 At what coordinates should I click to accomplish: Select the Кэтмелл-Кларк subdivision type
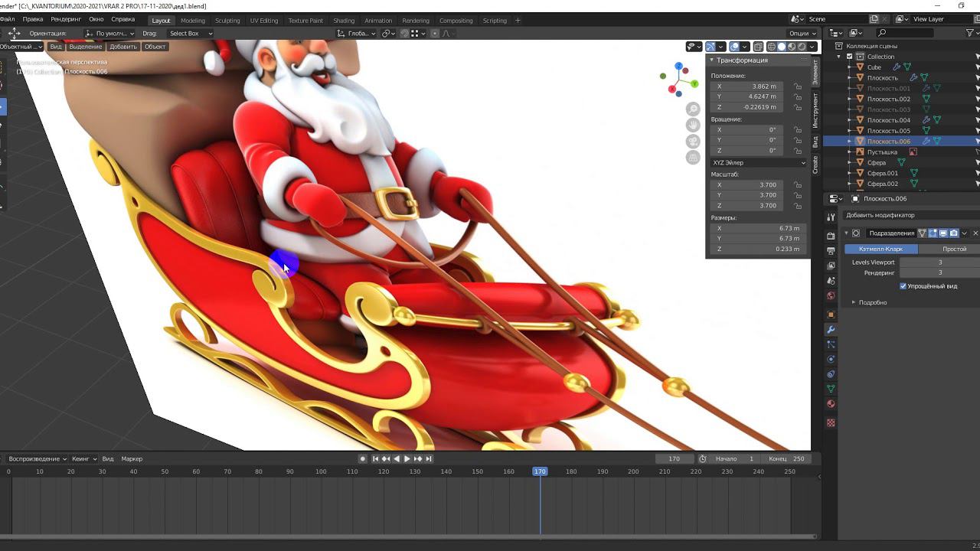coord(881,249)
